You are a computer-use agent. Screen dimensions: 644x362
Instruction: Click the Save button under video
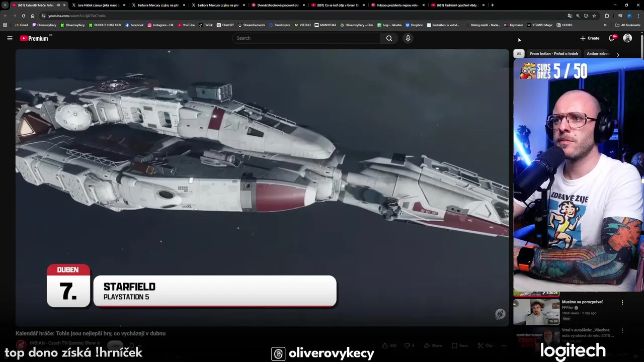(x=460, y=345)
